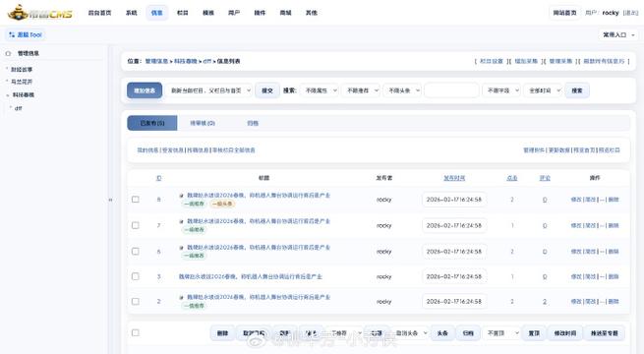Click the orange 一级头条 tag in row ID 8
The width and height of the screenshot is (644, 354).
click(222, 204)
